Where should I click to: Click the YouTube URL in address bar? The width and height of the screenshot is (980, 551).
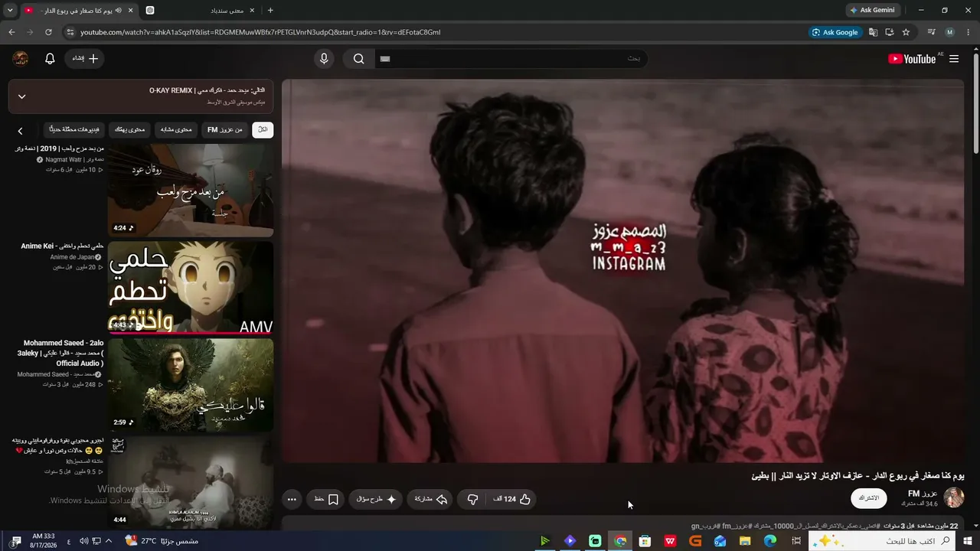[260, 32]
